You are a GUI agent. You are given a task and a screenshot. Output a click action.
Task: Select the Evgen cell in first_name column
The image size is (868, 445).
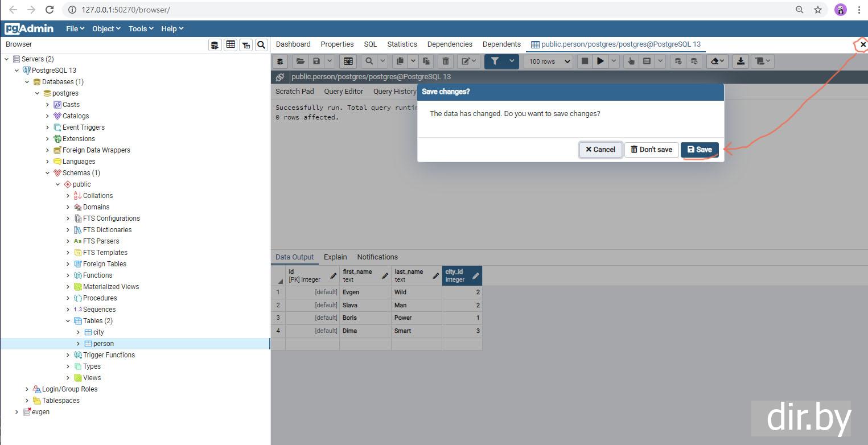click(365, 292)
